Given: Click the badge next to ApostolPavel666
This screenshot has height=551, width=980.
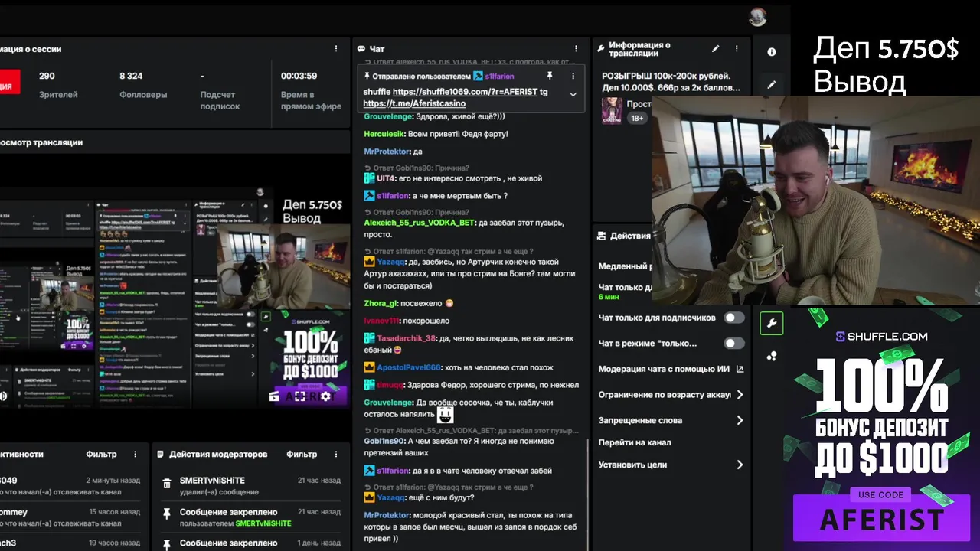Looking at the screenshot, I should [369, 368].
